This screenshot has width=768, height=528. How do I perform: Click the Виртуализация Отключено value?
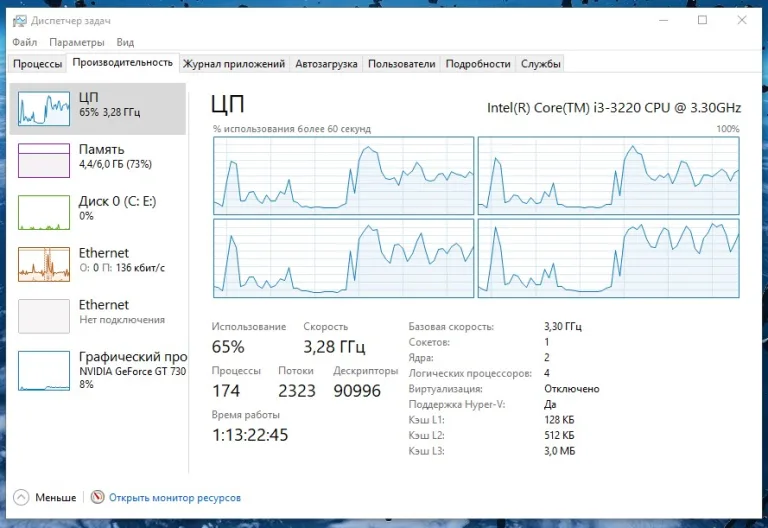pyautogui.click(x=572, y=389)
